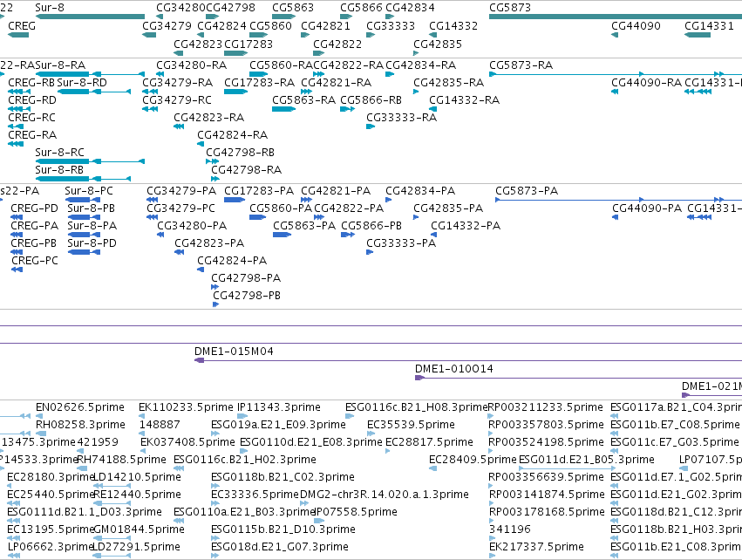Select EST EC35539.5prime
Viewport: 742px width, 560px height.
point(411,425)
